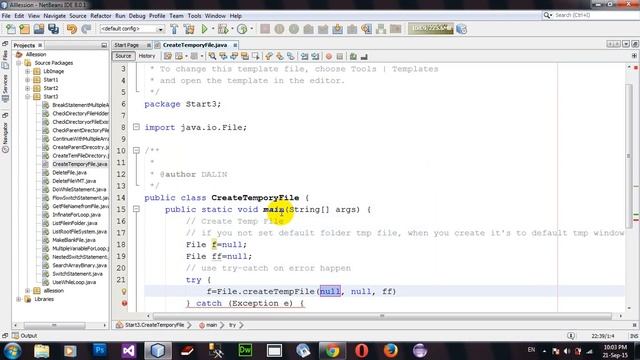
Task: Click the editor's vertical scrollbar
Action: click(628, 155)
